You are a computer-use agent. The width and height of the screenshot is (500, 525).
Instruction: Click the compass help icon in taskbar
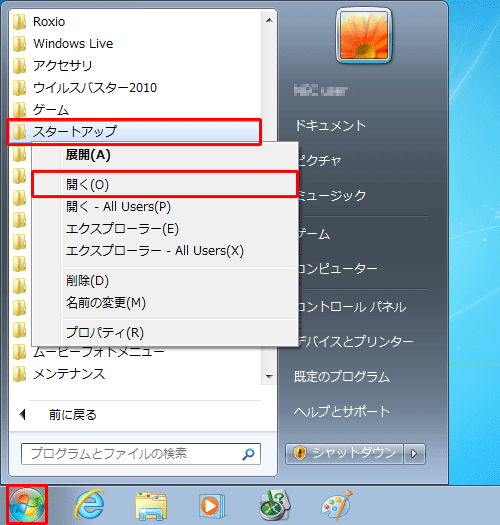(275, 505)
